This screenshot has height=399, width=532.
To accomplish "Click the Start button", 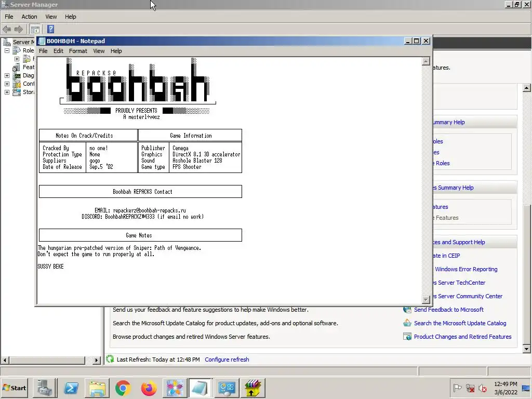I will click(x=15, y=388).
